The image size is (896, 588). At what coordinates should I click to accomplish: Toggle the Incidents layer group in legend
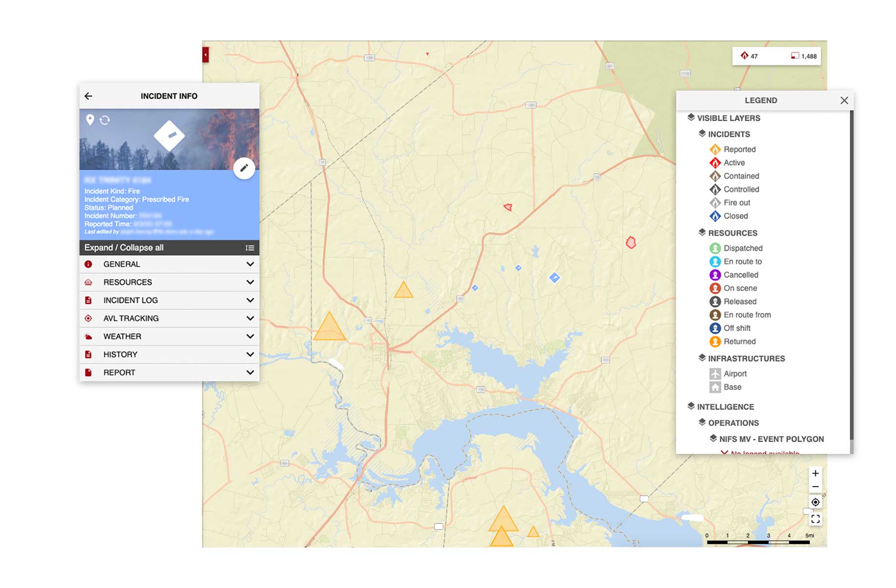[728, 134]
